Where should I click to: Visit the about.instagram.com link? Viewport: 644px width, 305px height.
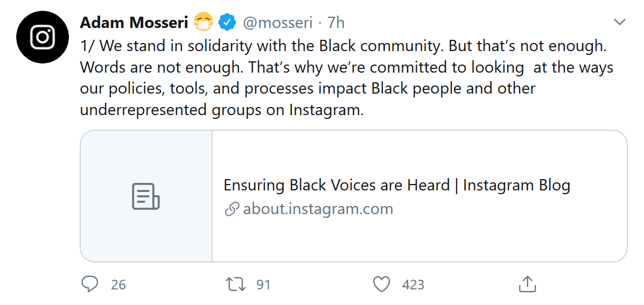[x=318, y=209]
